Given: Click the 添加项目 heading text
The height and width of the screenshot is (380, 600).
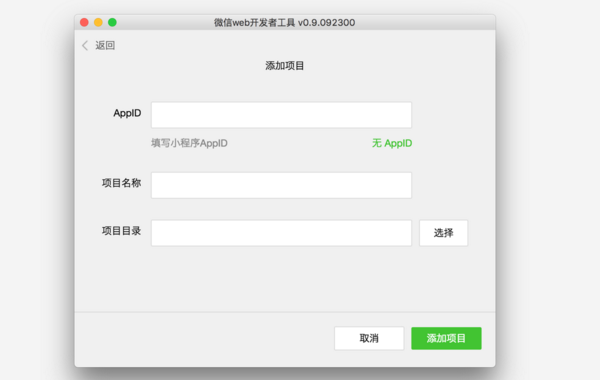Looking at the screenshot, I should (x=285, y=66).
